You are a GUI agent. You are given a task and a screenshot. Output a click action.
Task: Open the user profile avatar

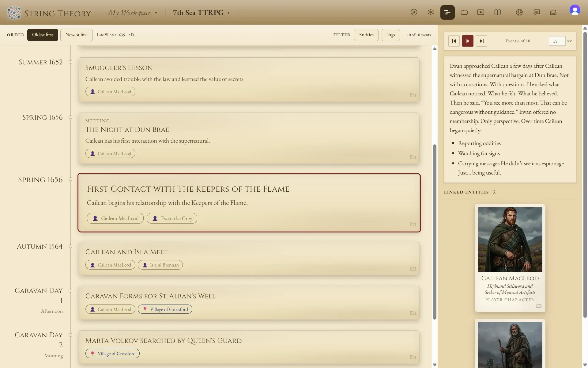coord(575,10)
